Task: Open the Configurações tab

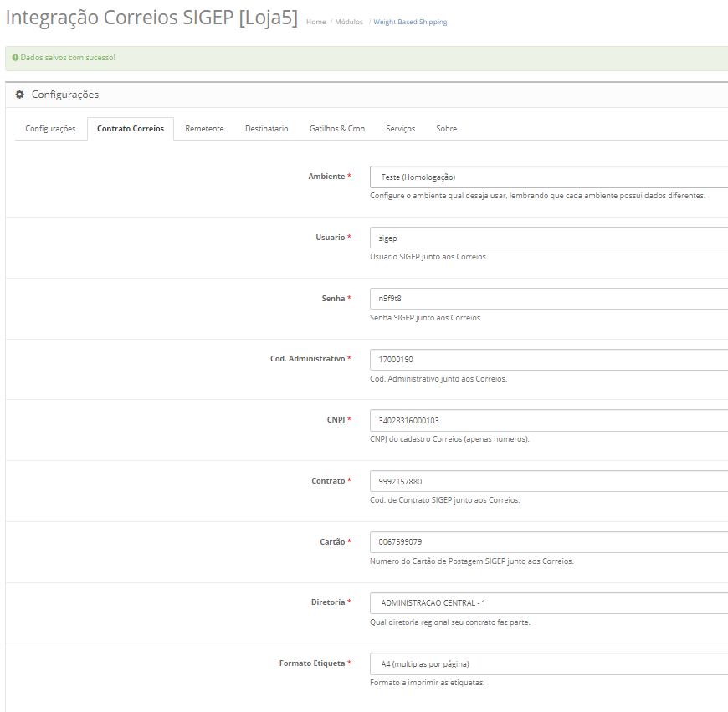Action: pos(50,129)
